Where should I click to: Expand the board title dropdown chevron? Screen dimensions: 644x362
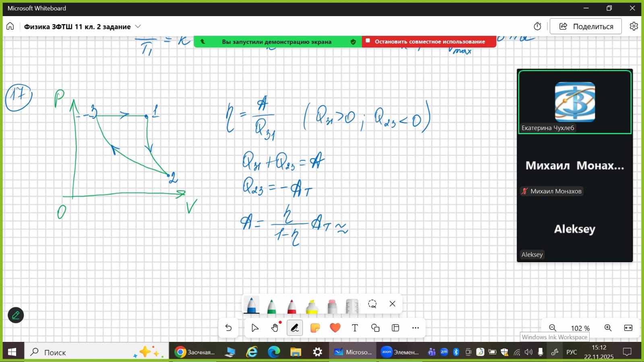point(138,27)
